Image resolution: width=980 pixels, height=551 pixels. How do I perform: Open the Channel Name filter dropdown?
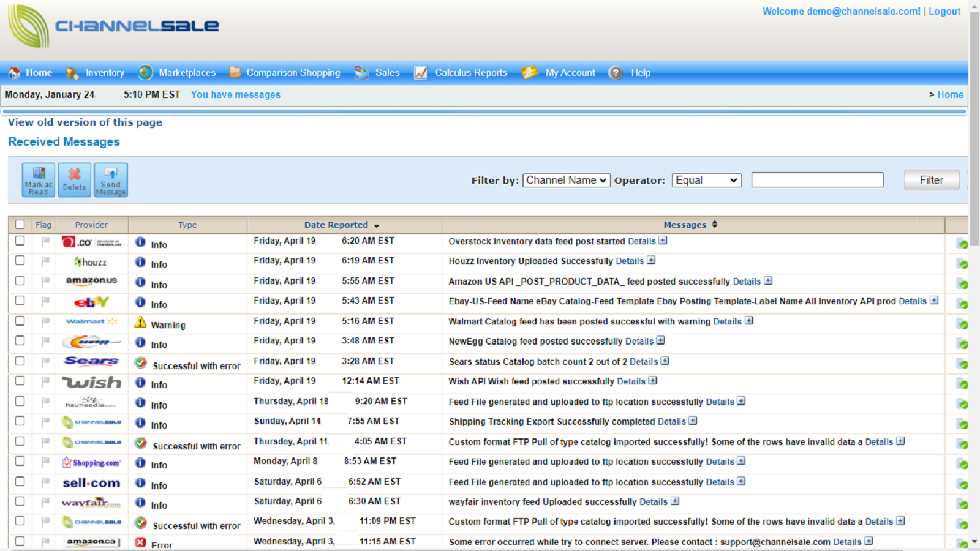click(x=565, y=179)
